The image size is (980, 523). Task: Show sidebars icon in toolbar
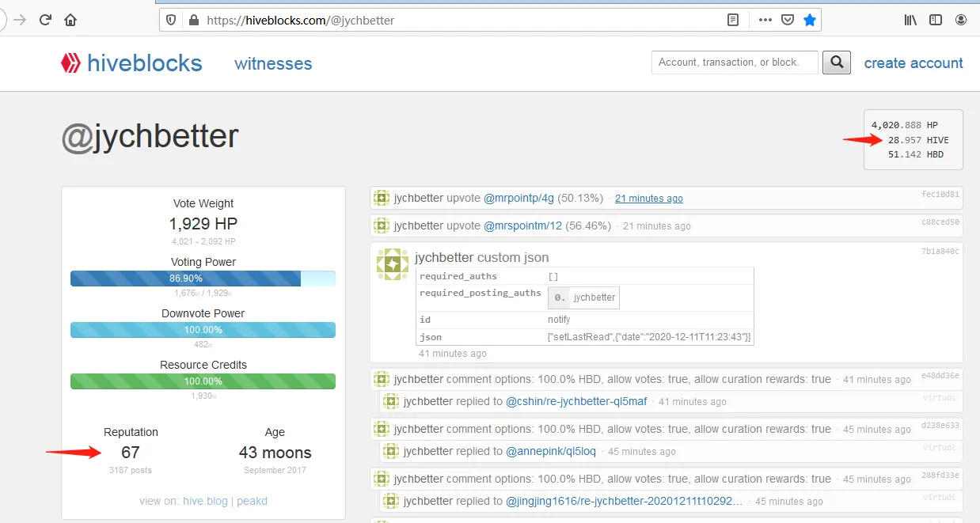(936, 20)
